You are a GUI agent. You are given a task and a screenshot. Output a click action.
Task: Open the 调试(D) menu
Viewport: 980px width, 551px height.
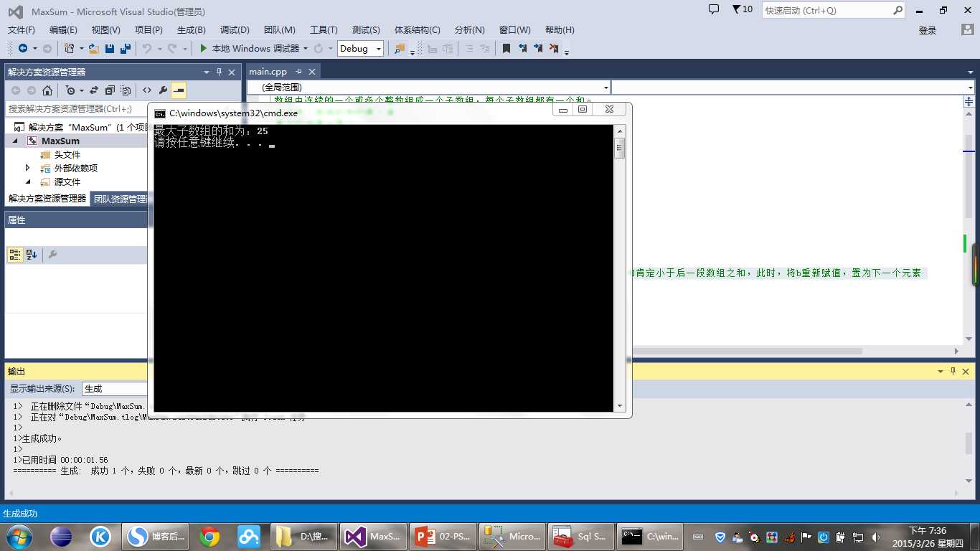click(235, 30)
